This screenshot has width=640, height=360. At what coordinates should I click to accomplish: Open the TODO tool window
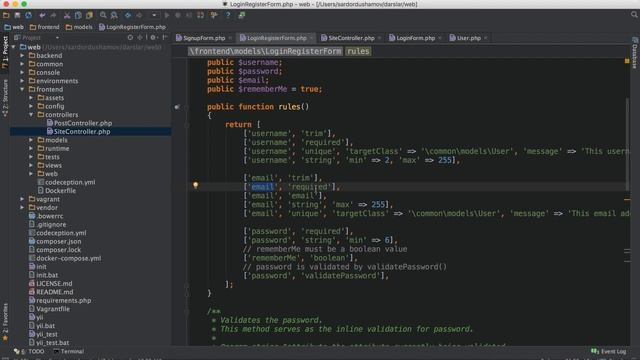pos(29,351)
